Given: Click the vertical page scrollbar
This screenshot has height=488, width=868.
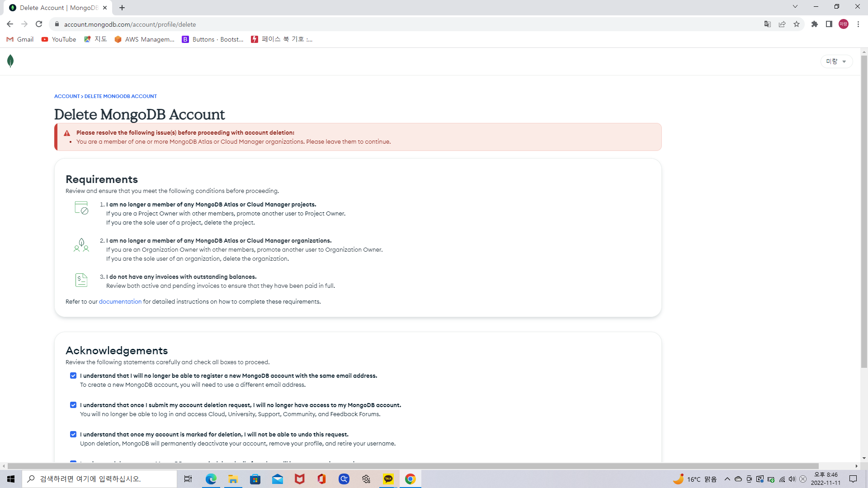Looking at the screenshot, I should pyautogui.click(x=864, y=211).
